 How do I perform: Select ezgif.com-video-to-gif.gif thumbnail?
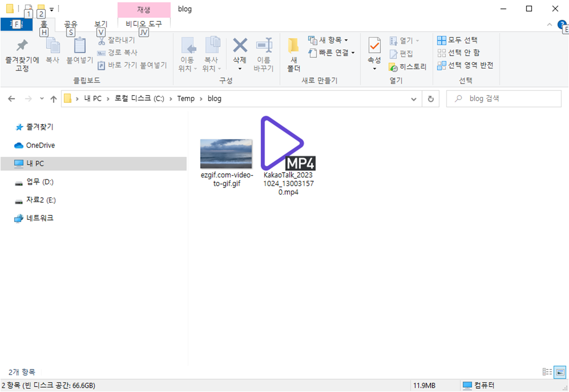pyautogui.click(x=226, y=154)
